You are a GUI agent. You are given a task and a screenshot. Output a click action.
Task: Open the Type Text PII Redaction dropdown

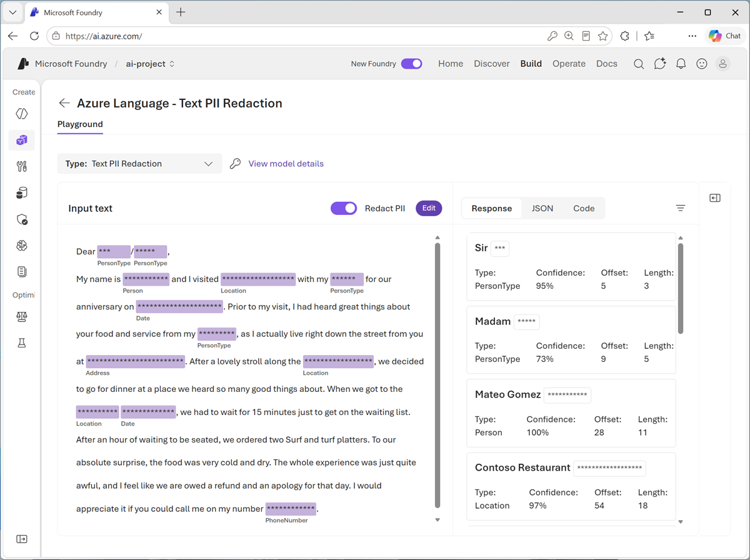[x=139, y=164]
